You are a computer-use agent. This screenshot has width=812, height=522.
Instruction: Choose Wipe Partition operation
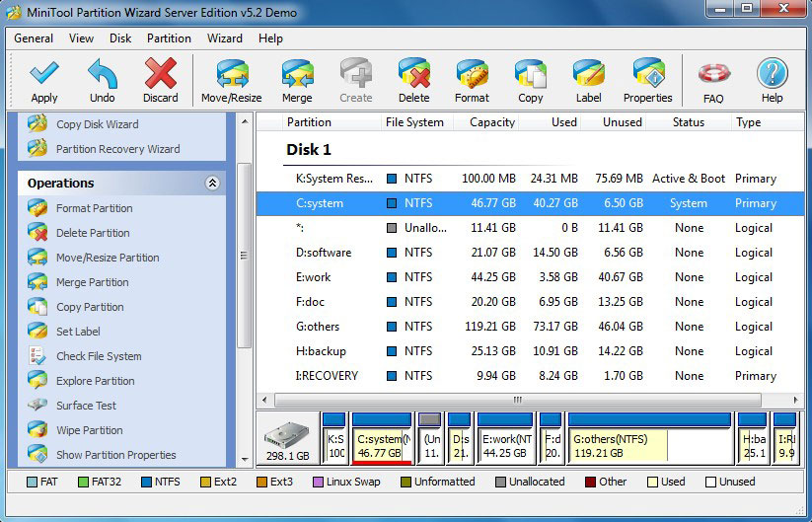point(75,430)
